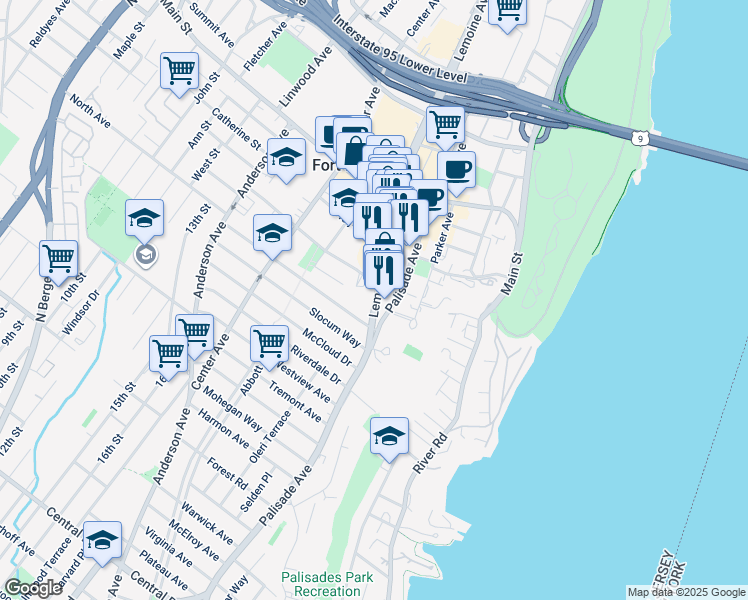Screen dimensions: 748x600
Task: Click the Westview Ave street label
Action: click(x=304, y=383)
